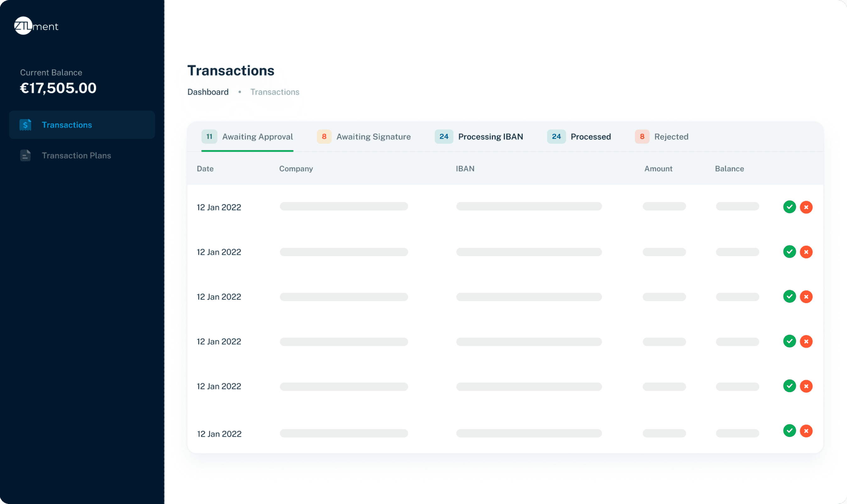Viewport: 847px width, 504px height.
Task: Click the Company column header
Action: [296, 169]
